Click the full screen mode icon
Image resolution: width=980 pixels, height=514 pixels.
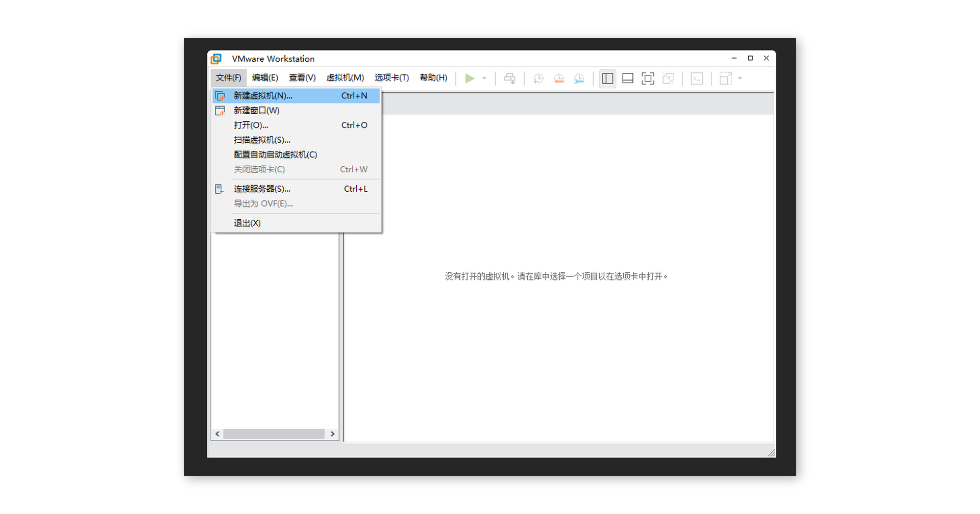coord(648,79)
